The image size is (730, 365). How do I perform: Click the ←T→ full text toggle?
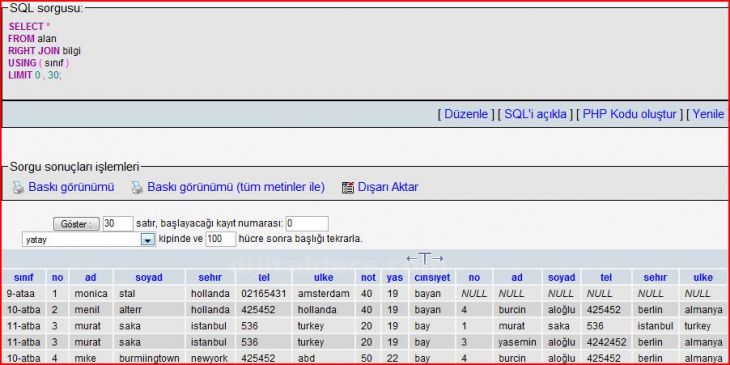(425, 258)
